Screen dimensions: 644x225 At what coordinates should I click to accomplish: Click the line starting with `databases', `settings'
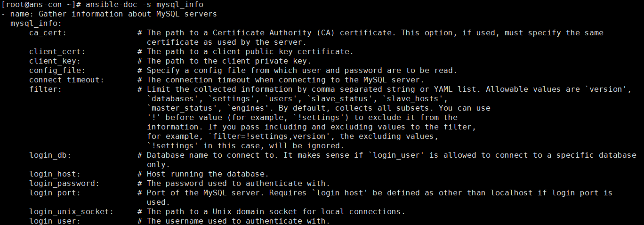pos(297,99)
